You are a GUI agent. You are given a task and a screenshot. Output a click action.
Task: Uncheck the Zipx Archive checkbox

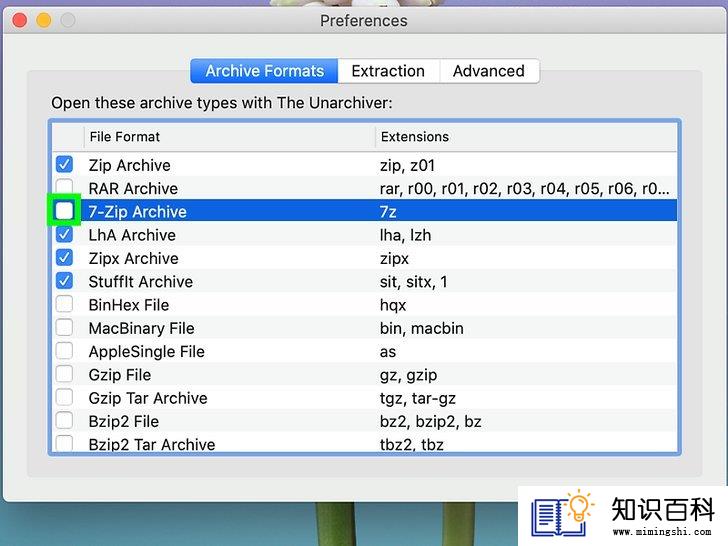pyautogui.click(x=64, y=257)
